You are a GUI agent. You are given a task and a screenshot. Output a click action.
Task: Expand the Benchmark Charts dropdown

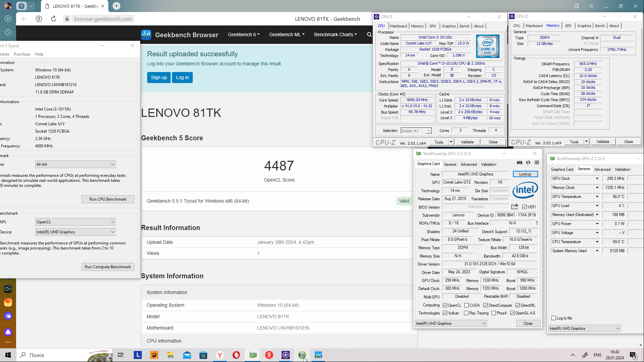click(335, 34)
